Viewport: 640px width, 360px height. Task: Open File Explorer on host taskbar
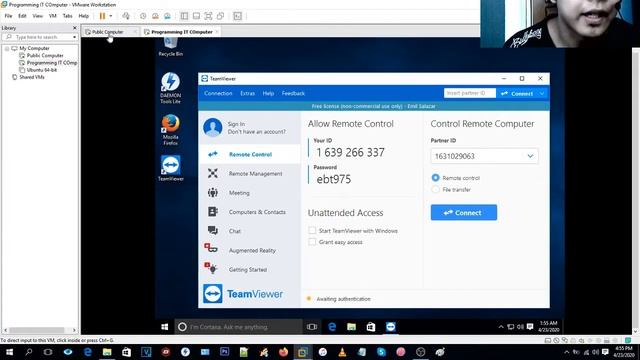(107, 352)
